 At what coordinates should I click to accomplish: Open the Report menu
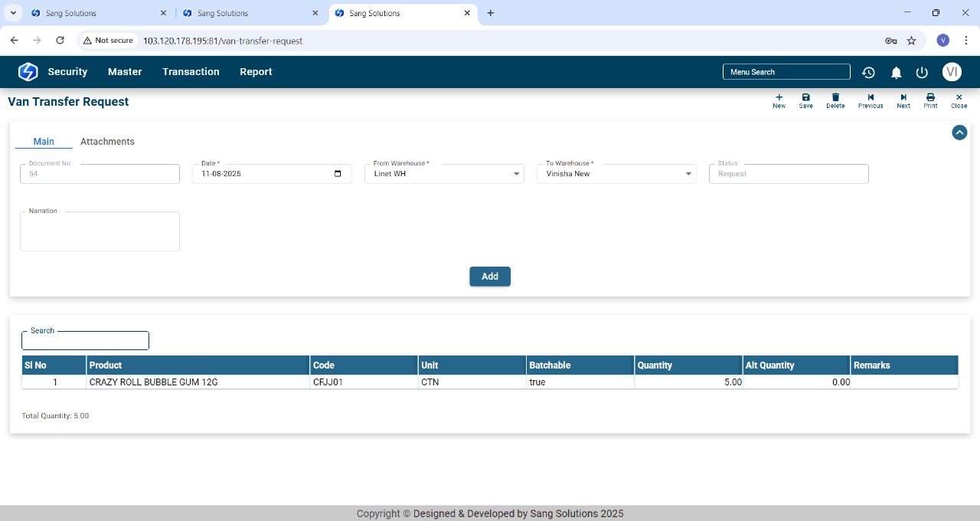pos(256,72)
